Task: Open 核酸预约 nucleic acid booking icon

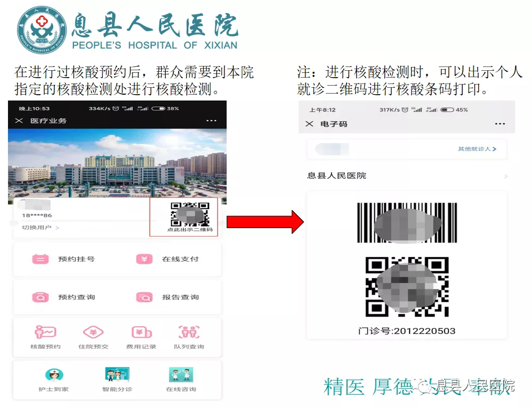Action: 45,332
